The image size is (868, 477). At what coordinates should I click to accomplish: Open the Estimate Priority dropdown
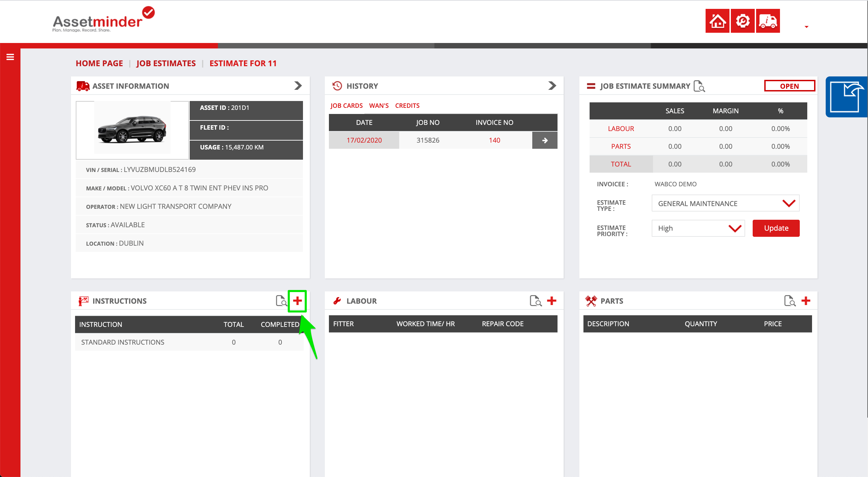point(698,228)
